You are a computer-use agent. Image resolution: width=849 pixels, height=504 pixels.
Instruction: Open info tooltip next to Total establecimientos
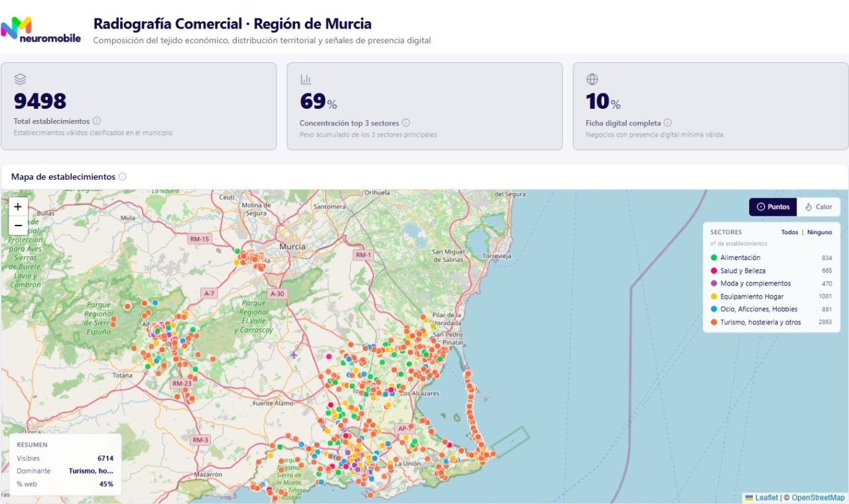point(97,121)
